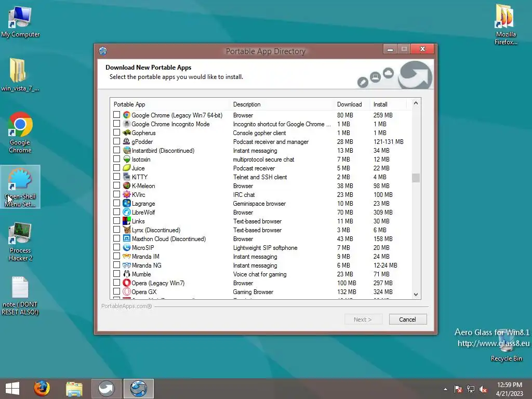
Task: Select the Mozilla Firefox desktop folder
Action: (x=506, y=24)
